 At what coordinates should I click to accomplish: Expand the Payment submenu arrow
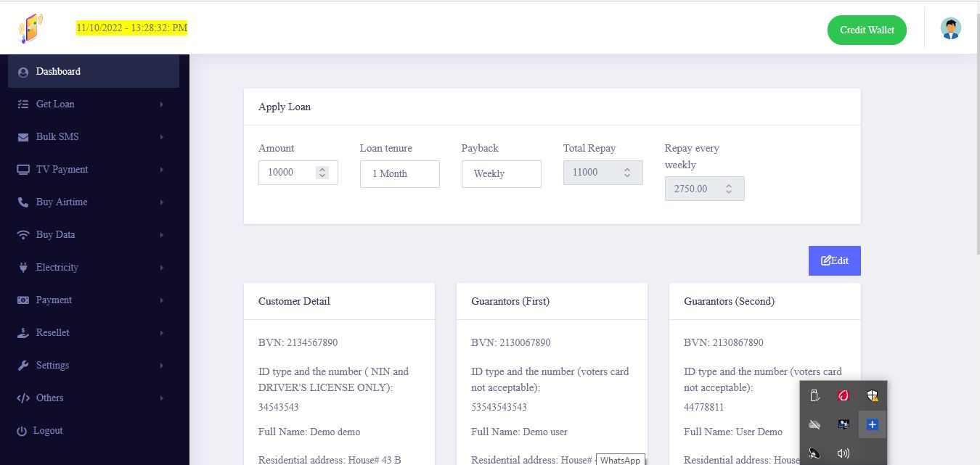tap(161, 300)
